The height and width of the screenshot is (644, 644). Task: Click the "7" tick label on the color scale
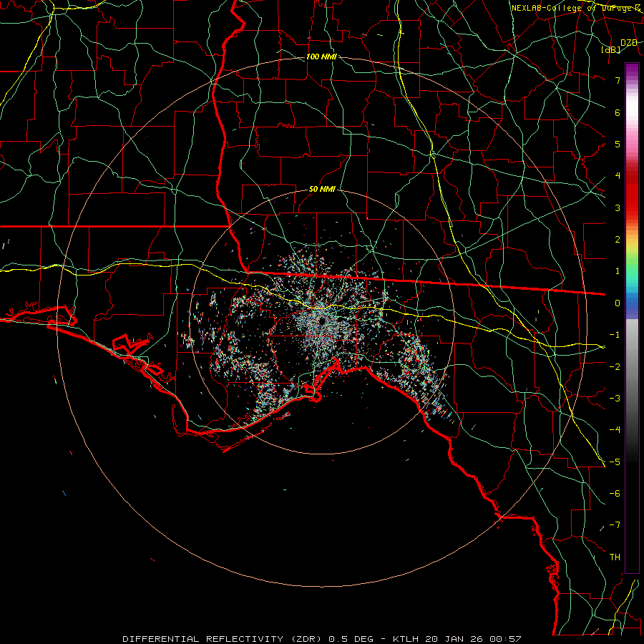coord(618,80)
